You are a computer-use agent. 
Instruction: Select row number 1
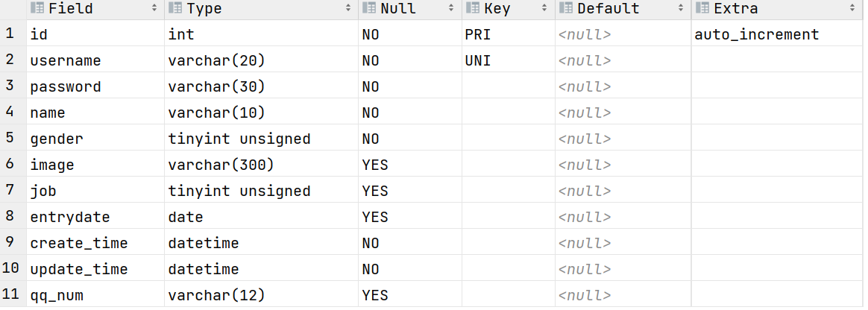coord(9,34)
